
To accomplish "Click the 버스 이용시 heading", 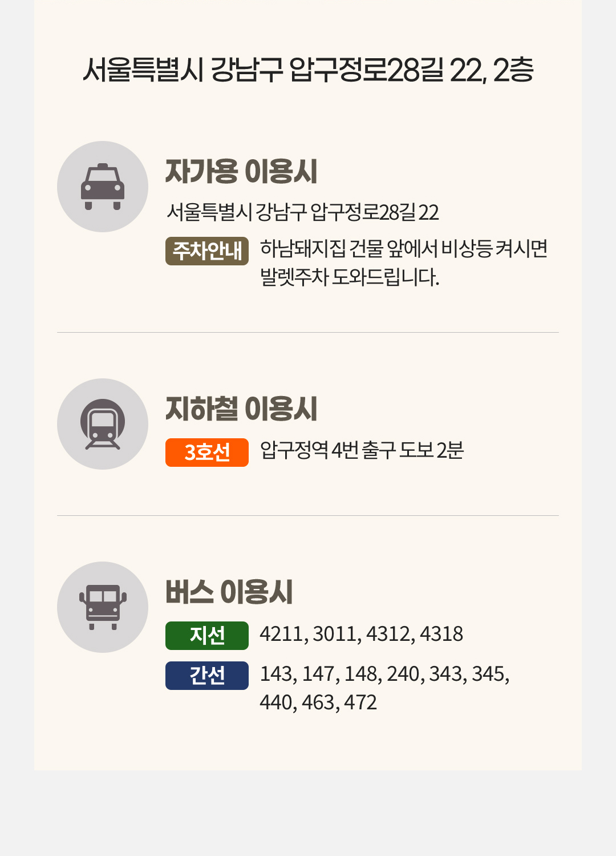I will (229, 592).
